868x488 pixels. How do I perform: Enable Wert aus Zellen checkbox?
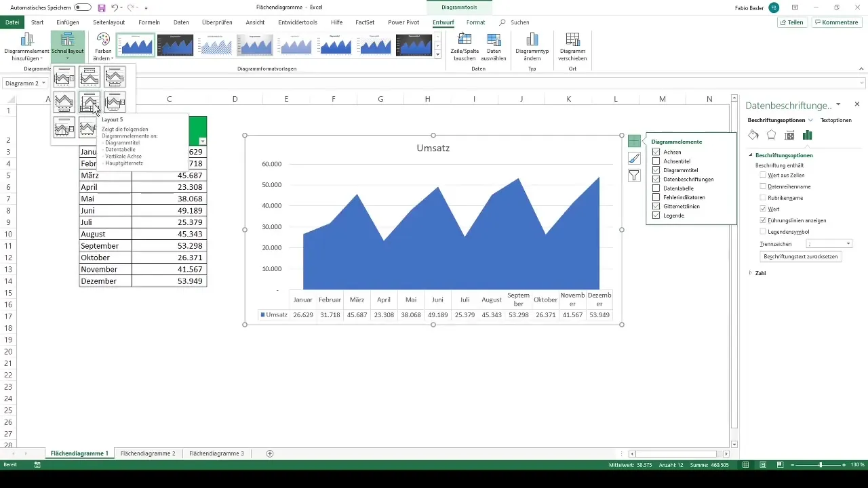(764, 175)
